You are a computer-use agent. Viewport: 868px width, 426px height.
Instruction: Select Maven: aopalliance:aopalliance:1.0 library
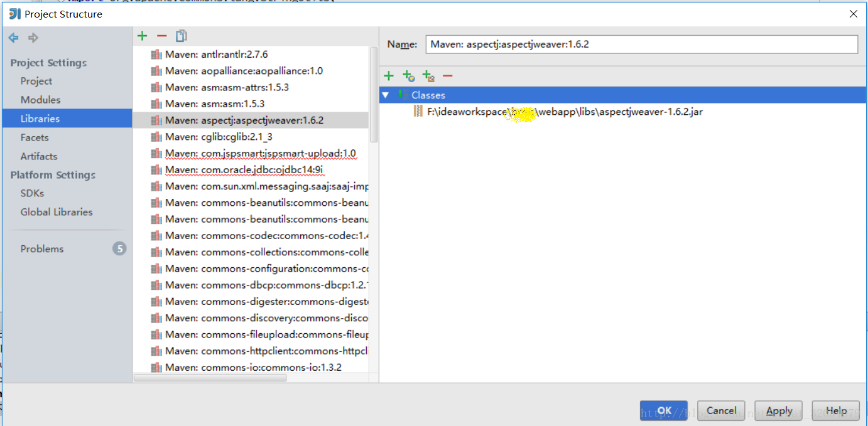pyautogui.click(x=244, y=71)
